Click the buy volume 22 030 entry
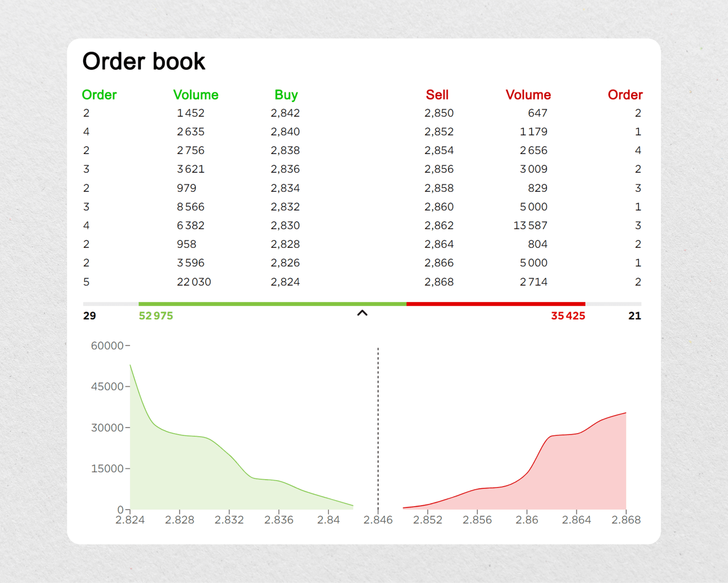 194,282
